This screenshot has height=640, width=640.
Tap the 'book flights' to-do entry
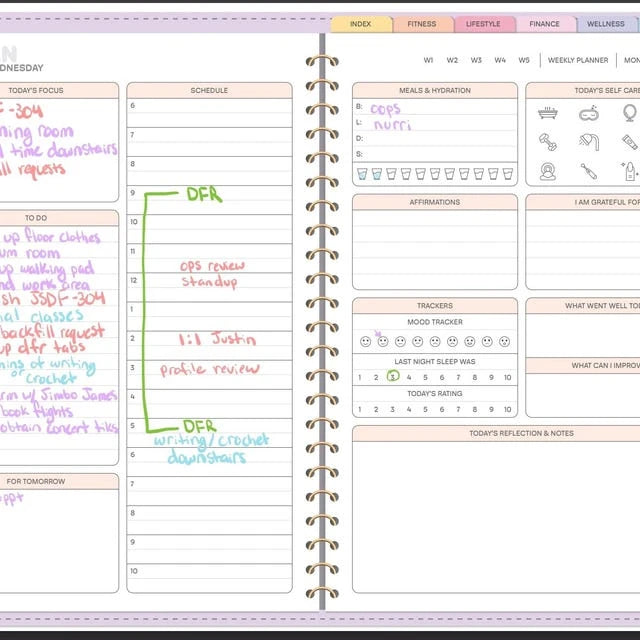(x=37, y=411)
